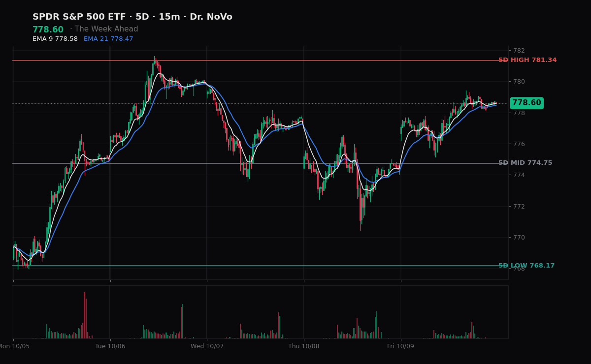The image size is (591, 364).
Task: Click the green 778.60 current price tag
Action: point(526,103)
